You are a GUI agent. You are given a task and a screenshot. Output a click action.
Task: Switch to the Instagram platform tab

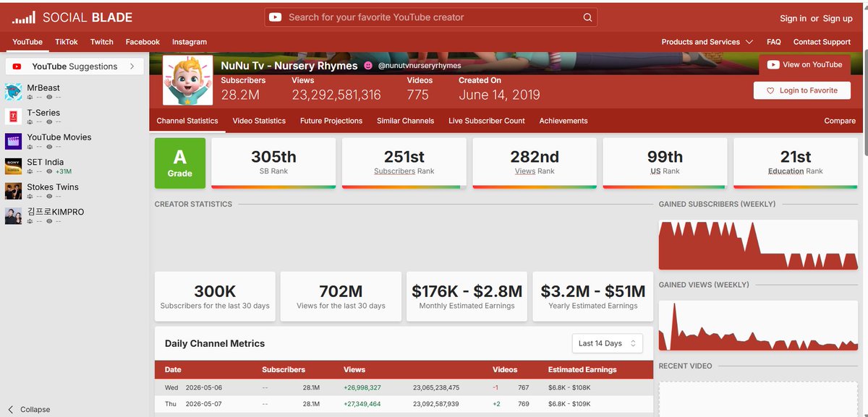(190, 42)
